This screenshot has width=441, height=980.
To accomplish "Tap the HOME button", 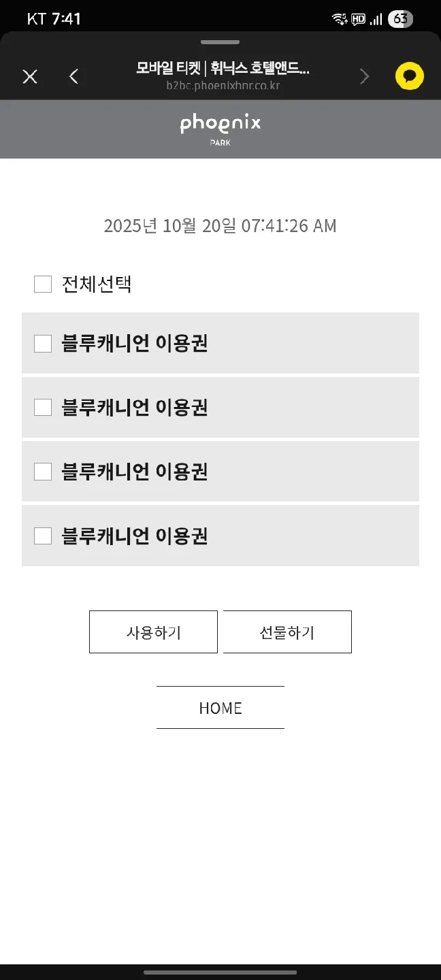I will tap(220, 708).
